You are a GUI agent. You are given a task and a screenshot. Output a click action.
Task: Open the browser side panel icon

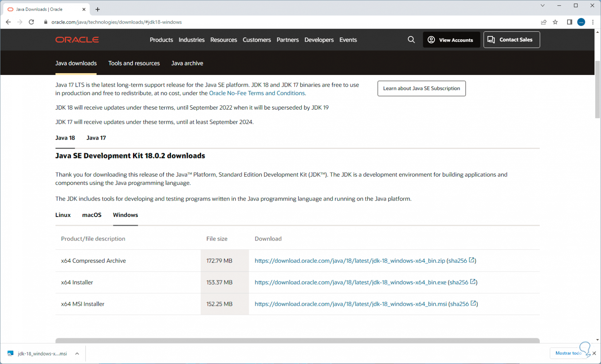click(x=569, y=22)
